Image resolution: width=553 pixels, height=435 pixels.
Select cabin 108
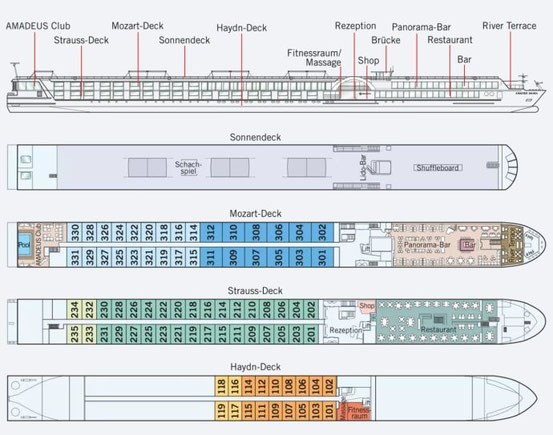pyautogui.click(x=288, y=386)
